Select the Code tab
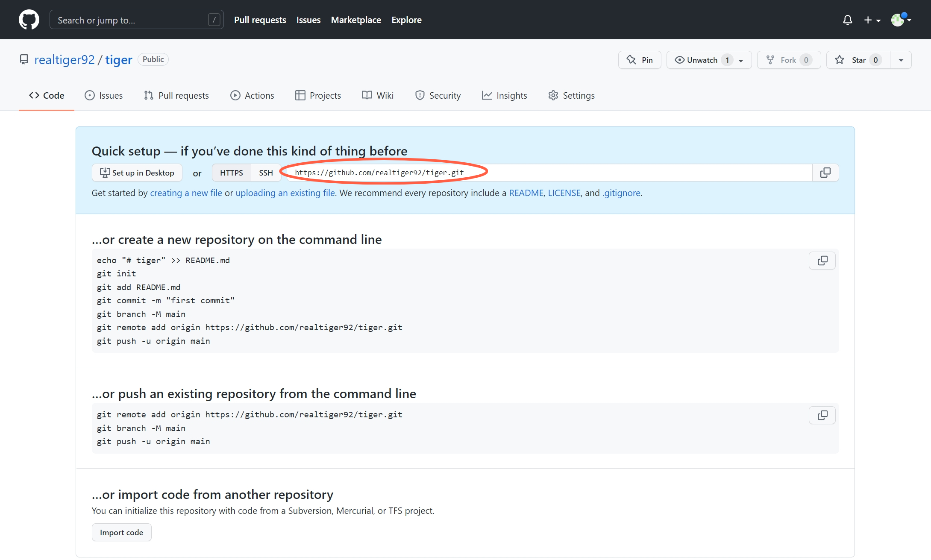 47,95
